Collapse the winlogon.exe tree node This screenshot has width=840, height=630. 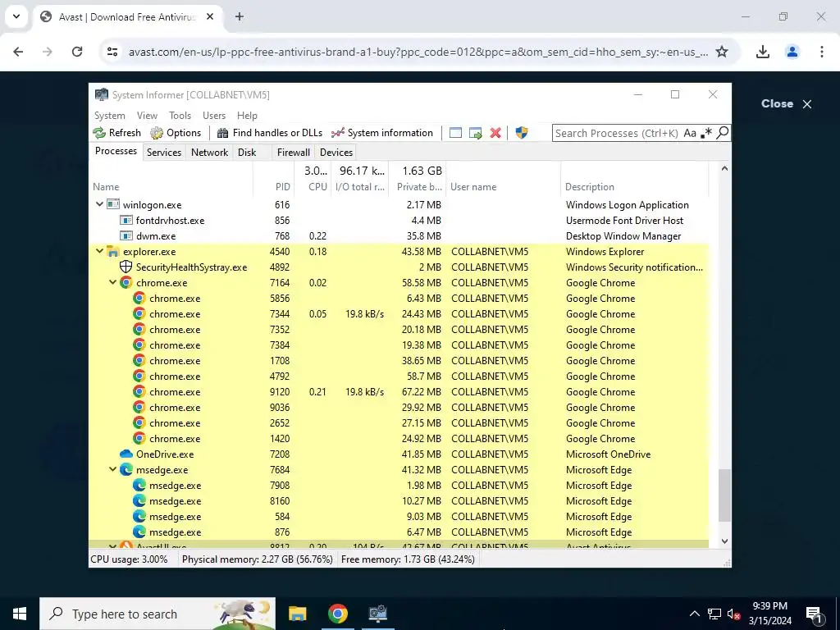click(x=99, y=204)
